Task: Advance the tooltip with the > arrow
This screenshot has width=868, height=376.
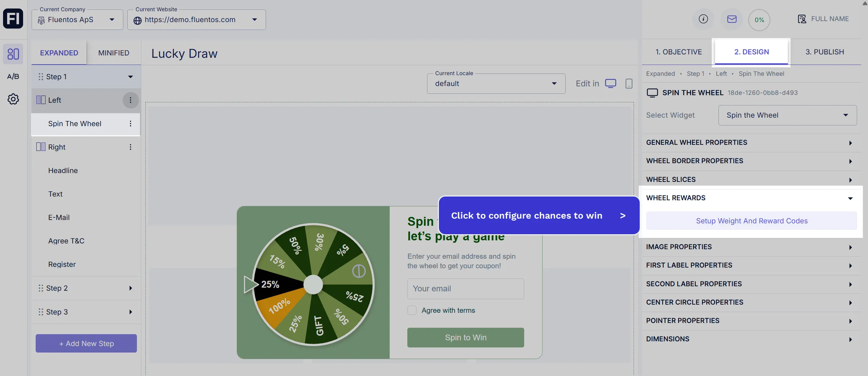Action: point(623,216)
